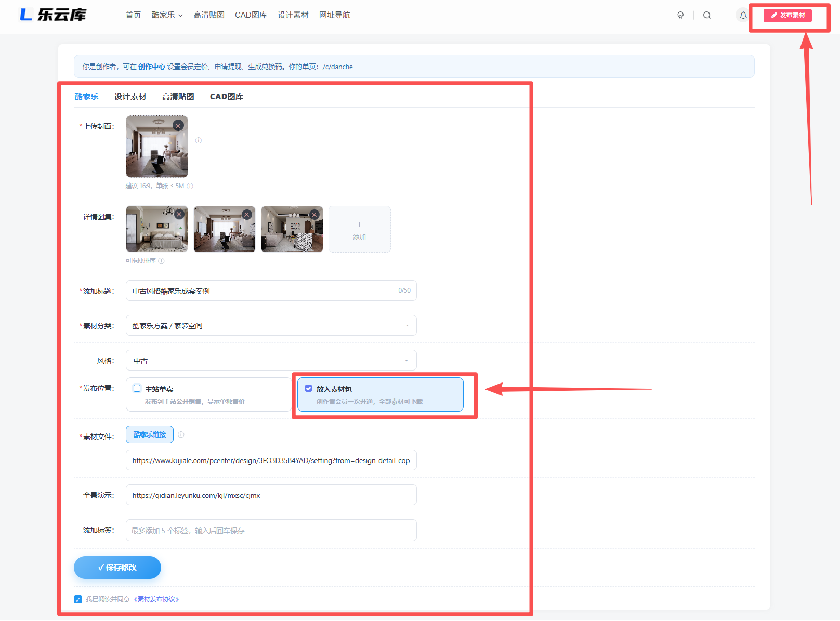Open CAD图库 in top navigation
Image resolution: width=840 pixels, height=621 pixels.
251,15
